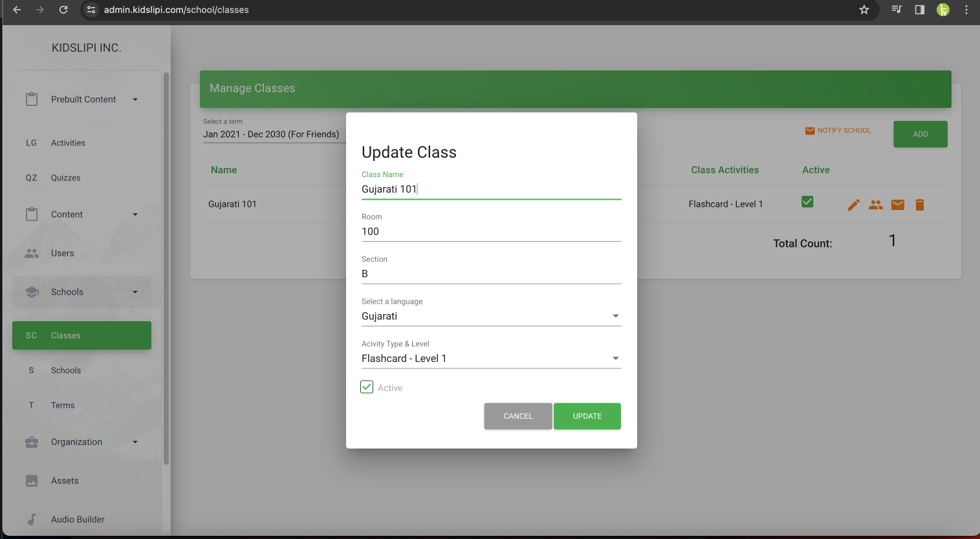Open browser side panel icon
This screenshot has height=539, width=980.
tap(919, 10)
